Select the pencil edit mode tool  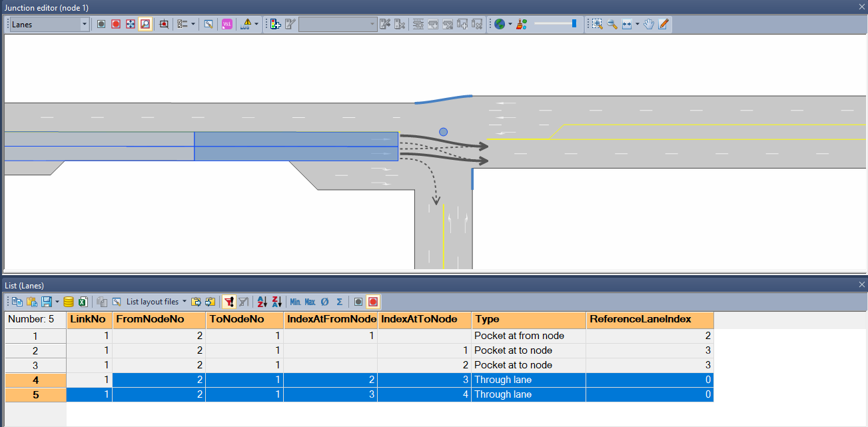(x=662, y=23)
